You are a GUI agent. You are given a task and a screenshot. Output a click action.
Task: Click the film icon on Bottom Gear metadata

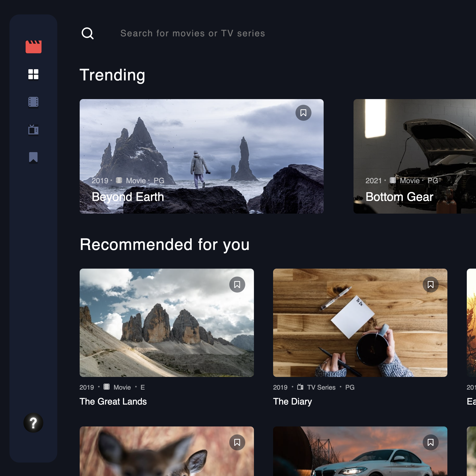point(393,180)
